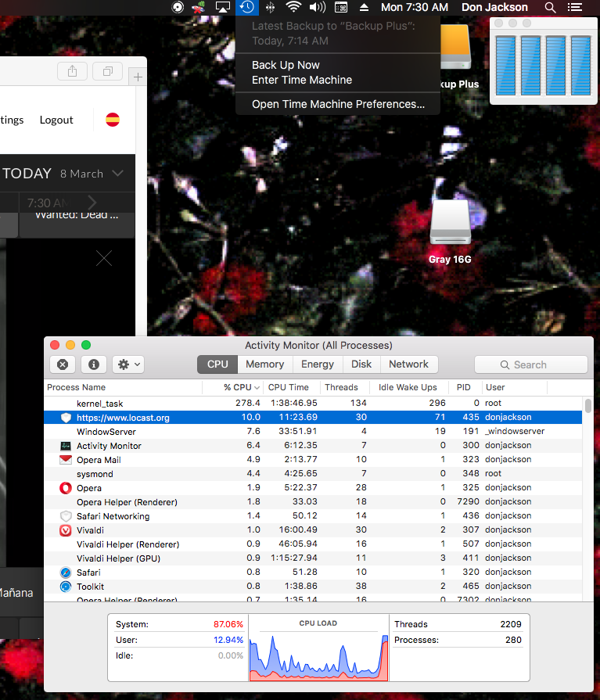Select the sysmond process row
The width and height of the screenshot is (600, 700).
(x=313, y=474)
